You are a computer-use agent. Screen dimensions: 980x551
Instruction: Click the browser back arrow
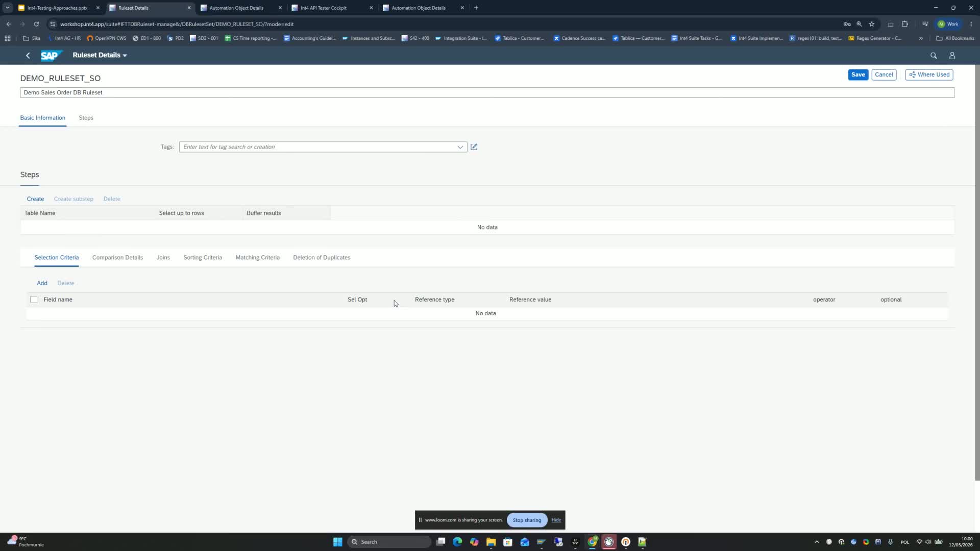tap(9, 24)
